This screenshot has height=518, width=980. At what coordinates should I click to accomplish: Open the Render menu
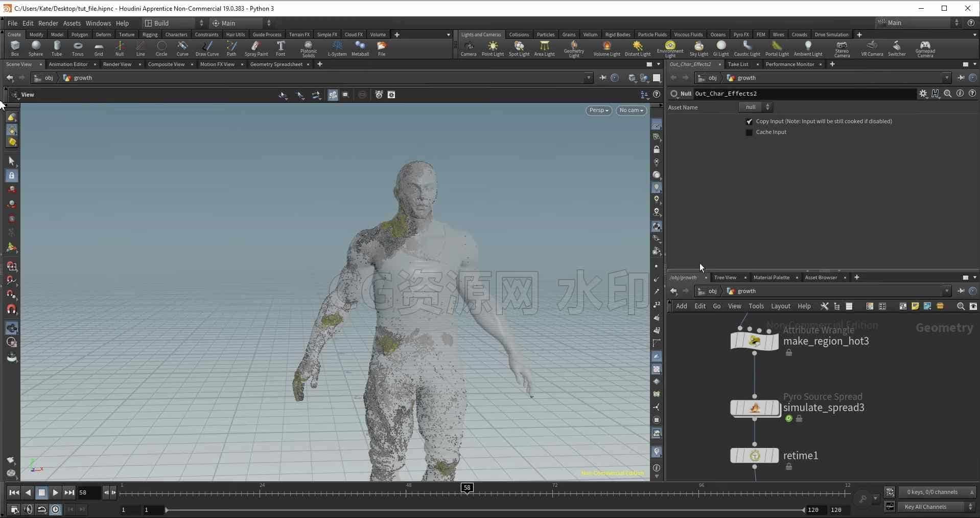point(48,23)
